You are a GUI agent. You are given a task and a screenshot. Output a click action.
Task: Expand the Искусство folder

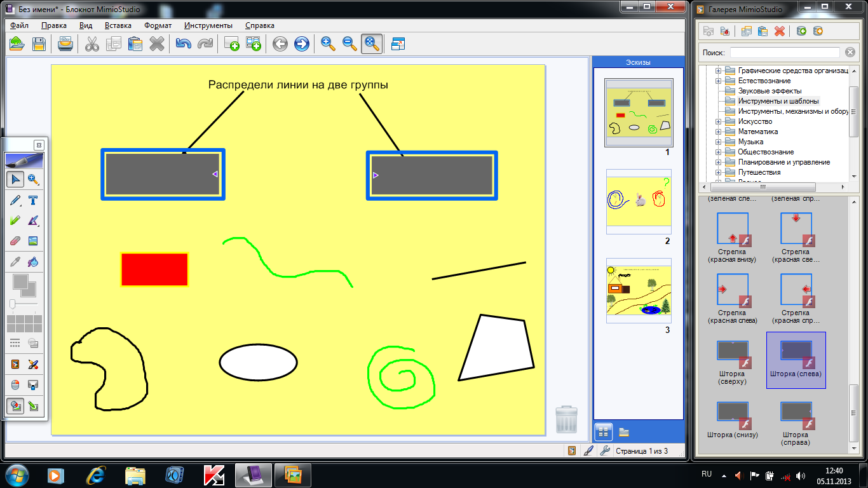(x=719, y=121)
